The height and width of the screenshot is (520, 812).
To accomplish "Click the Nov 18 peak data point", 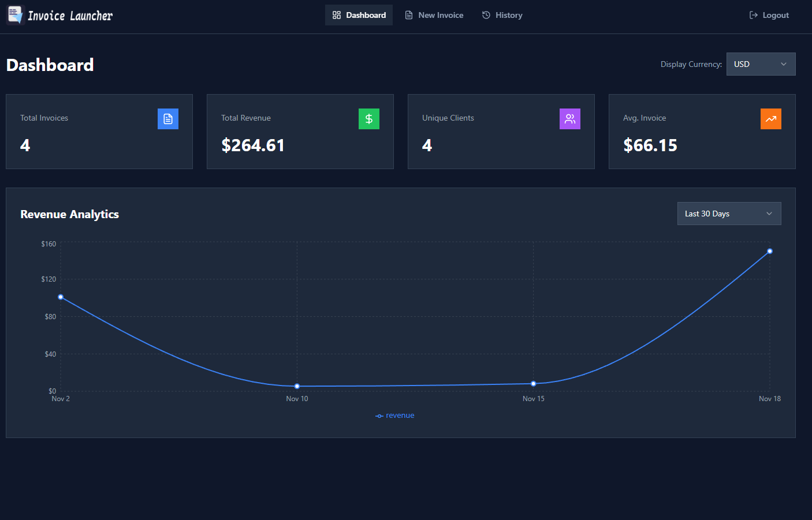I will [x=769, y=251].
